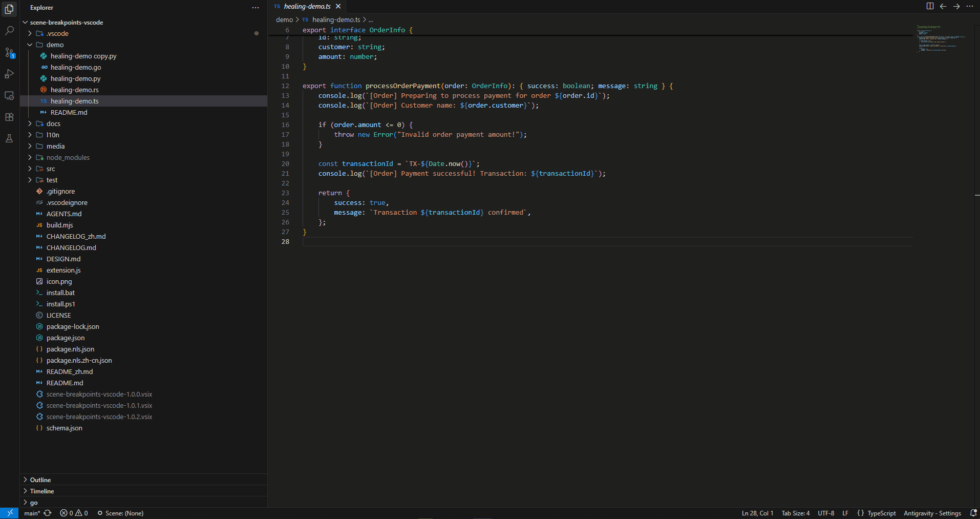Open the Source Control view
The image size is (980, 519).
[x=9, y=52]
